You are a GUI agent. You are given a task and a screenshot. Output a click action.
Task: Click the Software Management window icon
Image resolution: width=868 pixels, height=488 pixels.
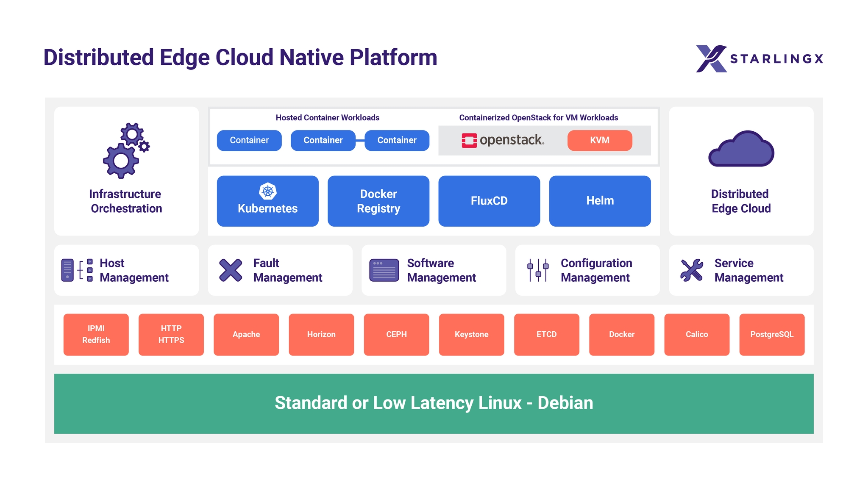click(x=384, y=270)
